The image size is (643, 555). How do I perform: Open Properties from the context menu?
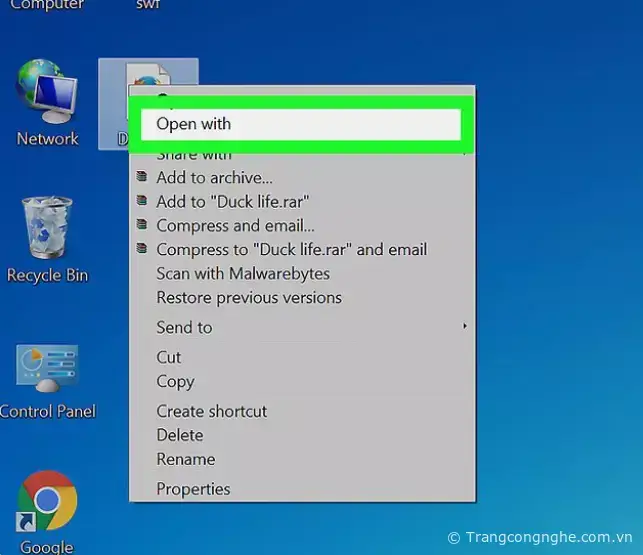click(193, 489)
